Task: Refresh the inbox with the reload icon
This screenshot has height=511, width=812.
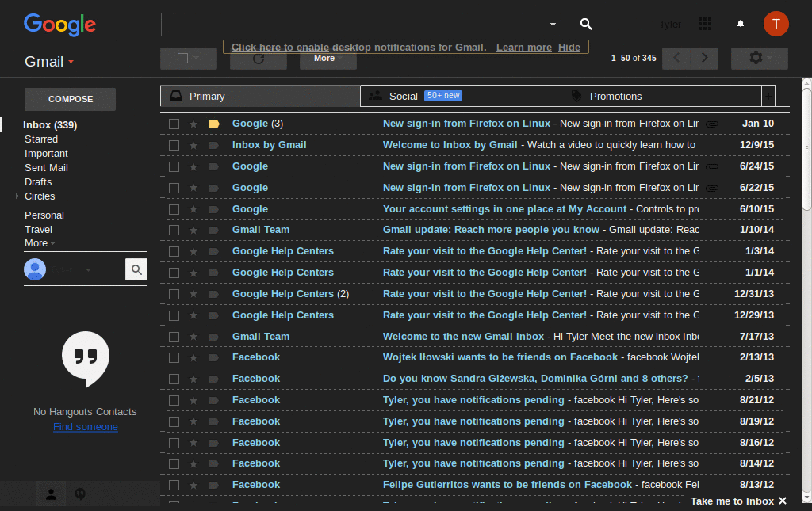Action: click(258, 58)
